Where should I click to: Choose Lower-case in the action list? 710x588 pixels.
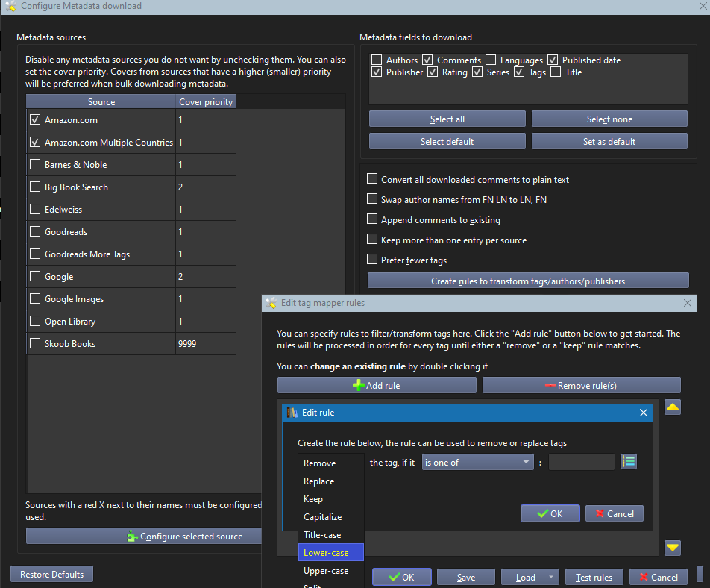point(331,553)
